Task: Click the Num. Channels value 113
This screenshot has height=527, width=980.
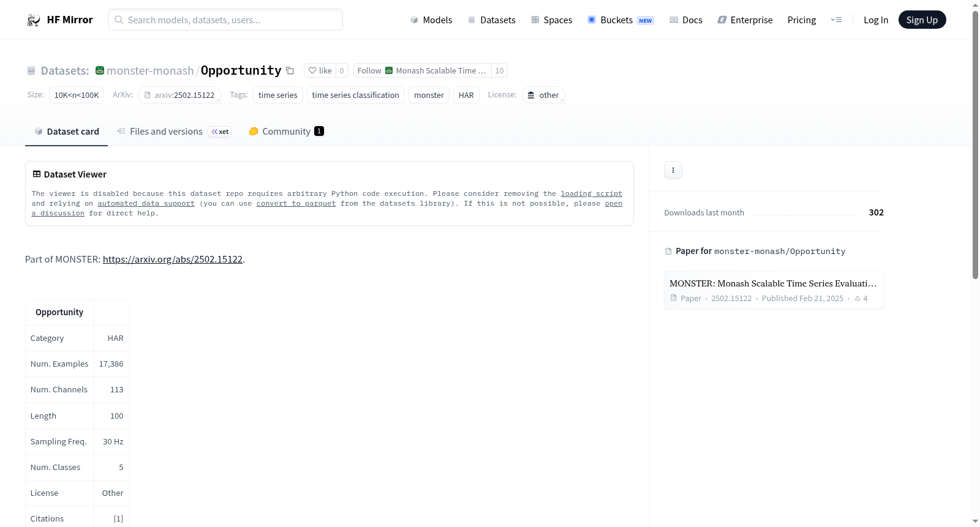Action: 116,390
